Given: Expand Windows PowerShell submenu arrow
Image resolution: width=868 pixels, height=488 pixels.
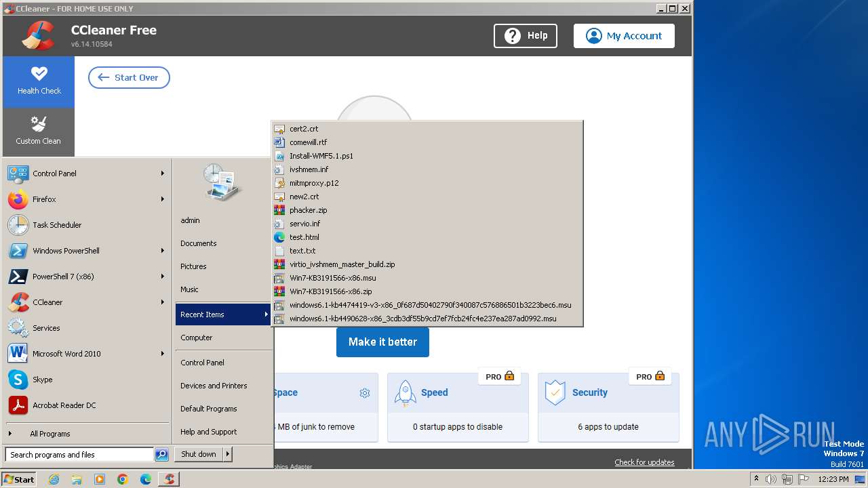Looking at the screenshot, I should [x=163, y=251].
